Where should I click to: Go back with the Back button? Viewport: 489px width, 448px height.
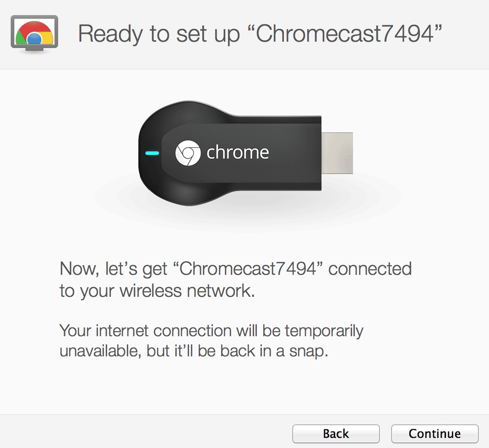click(336, 433)
